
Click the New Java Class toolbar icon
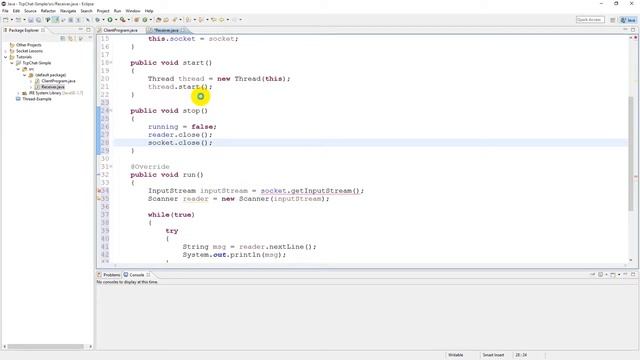(144, 20)
